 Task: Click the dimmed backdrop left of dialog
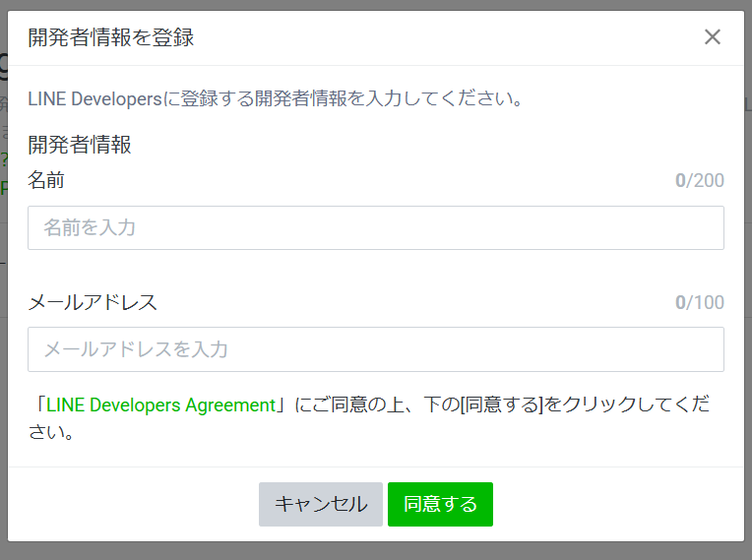click(x=3, y=295)
